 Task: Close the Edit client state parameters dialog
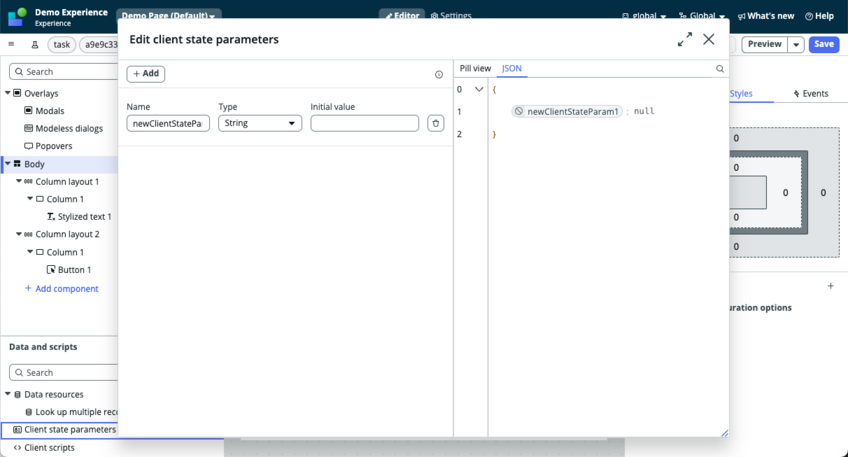[708, 39]
